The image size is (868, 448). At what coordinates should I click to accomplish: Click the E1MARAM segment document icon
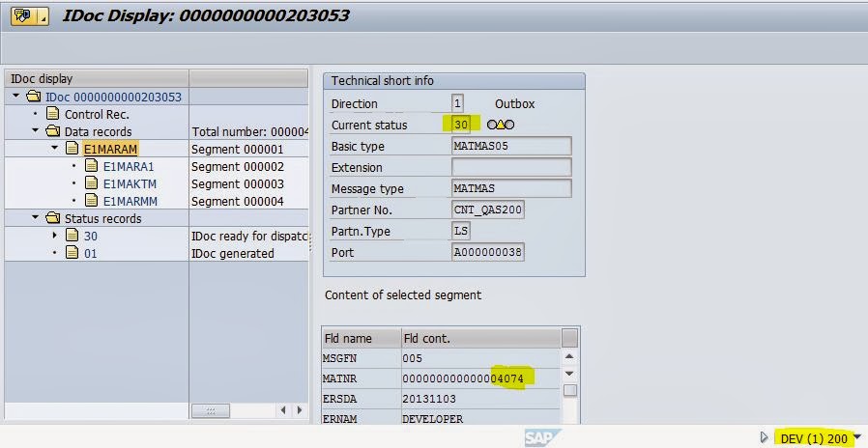pos(72,149)
